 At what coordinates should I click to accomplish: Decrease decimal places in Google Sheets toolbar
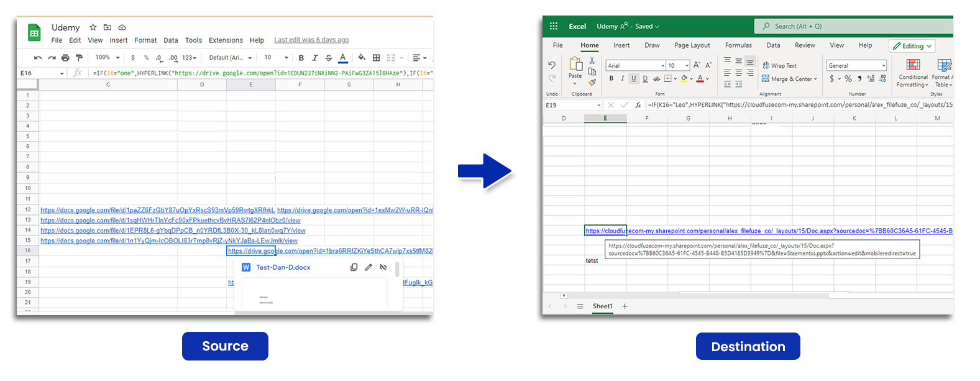[159, 58]
